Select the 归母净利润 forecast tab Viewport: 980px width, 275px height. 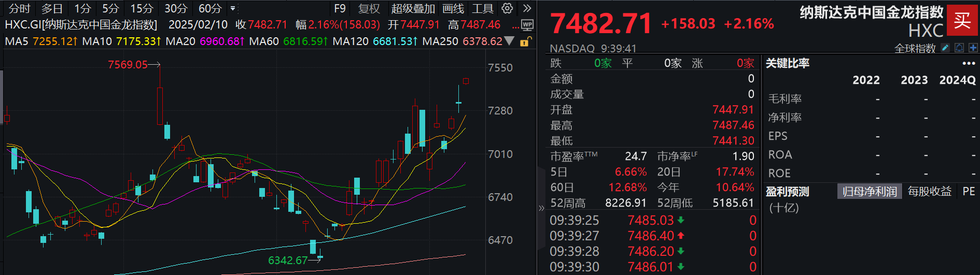(x=870, y=192)
